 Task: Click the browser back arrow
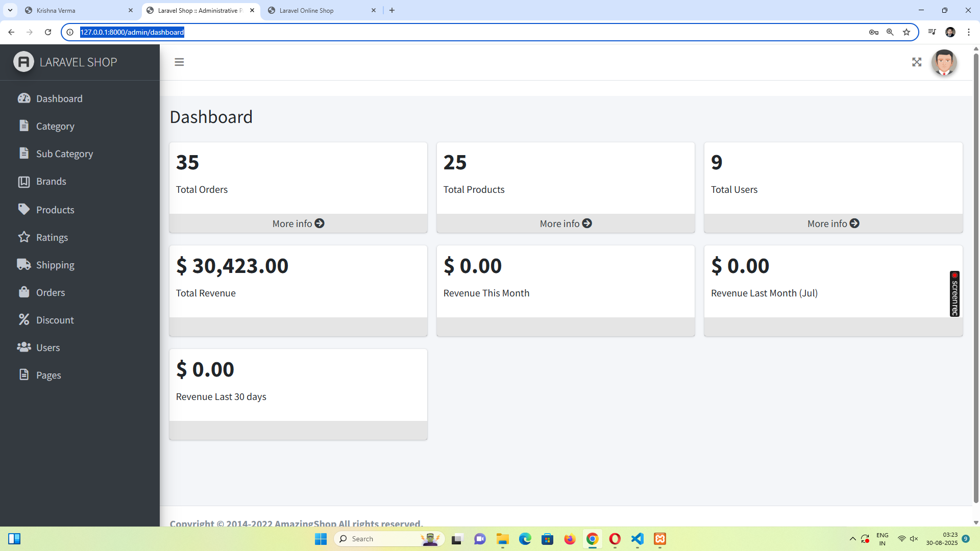11,32
